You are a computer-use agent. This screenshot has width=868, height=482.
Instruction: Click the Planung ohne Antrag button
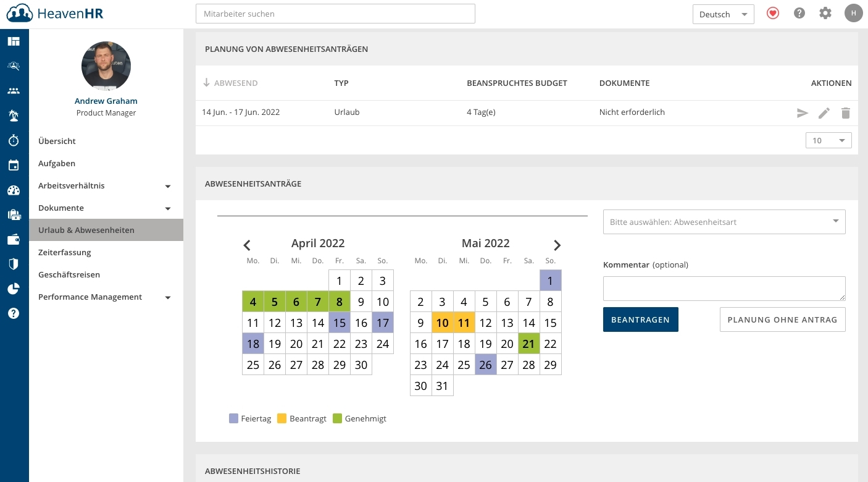[x=782, y=319]
